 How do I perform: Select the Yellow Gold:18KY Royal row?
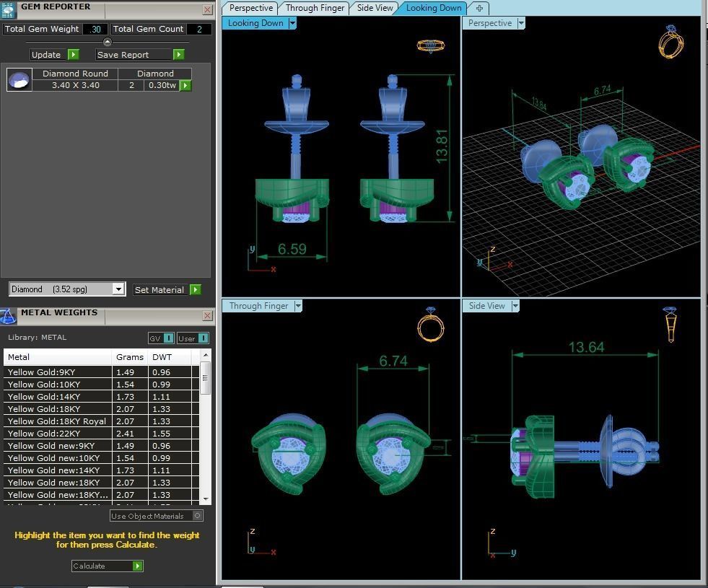click(101, 421)
